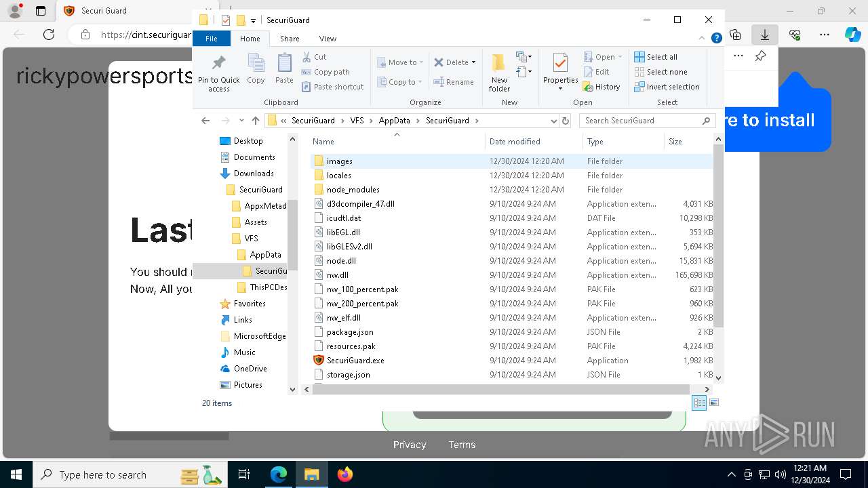Open the Delete options arrow
This screenshot has width=868, height=488.
(x=473, y=62)
